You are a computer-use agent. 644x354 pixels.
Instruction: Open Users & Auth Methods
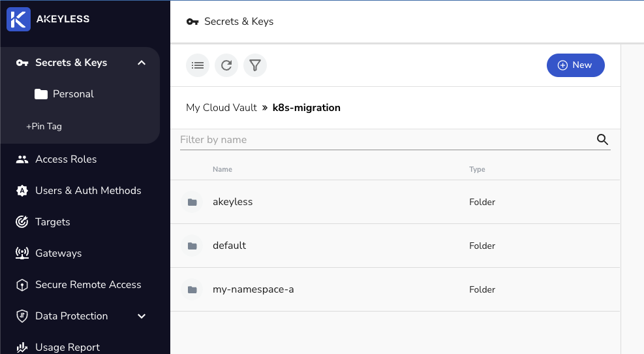87,191
